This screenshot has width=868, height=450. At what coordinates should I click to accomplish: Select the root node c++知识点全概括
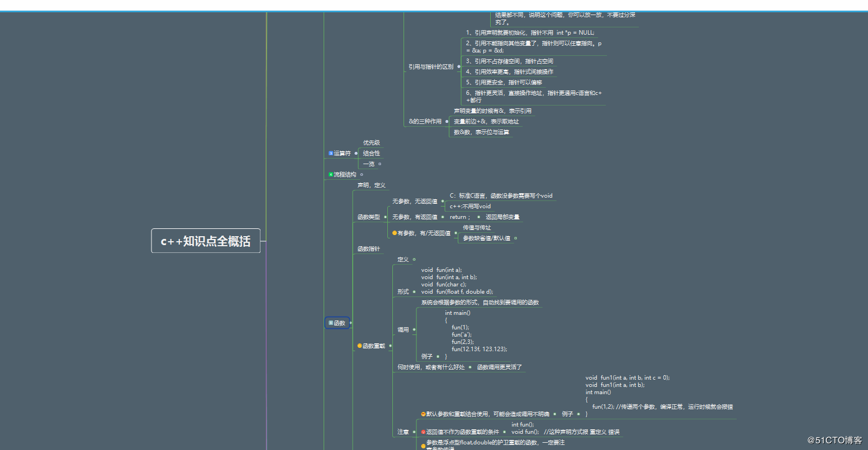click(x=206, y=241)
